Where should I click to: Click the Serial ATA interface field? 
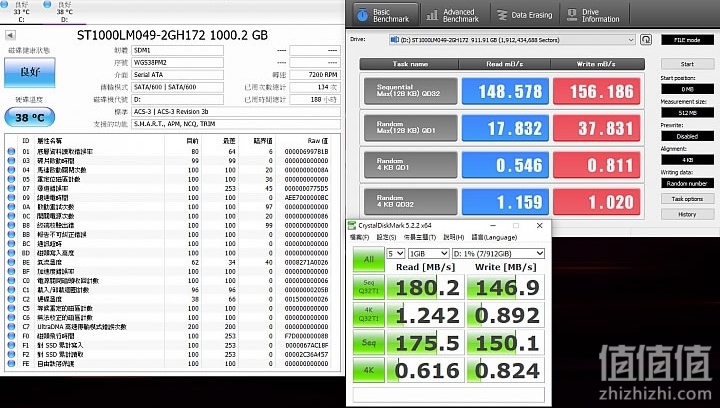[x=178, y=74]
